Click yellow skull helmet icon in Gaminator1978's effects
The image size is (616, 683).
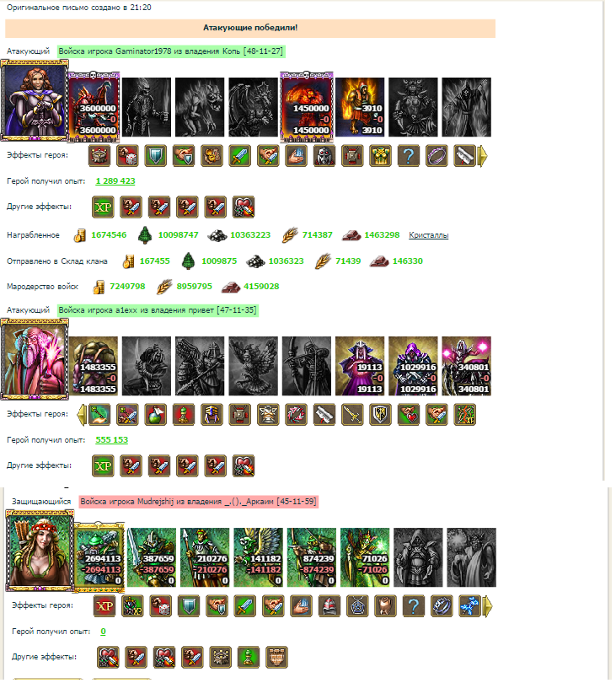(x=380, y=155)
